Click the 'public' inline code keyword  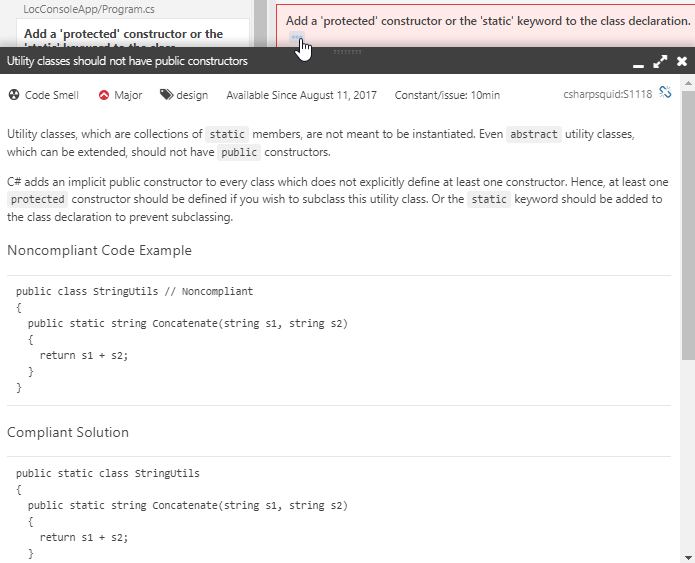click(x=239, y=152)
